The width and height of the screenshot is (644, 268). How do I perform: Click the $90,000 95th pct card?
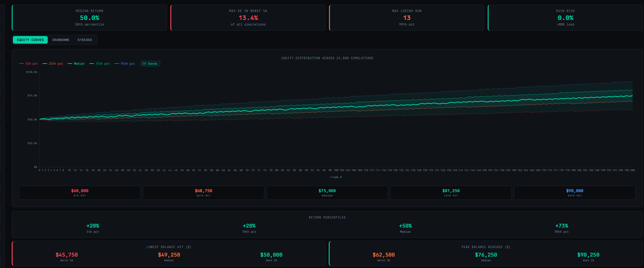coord(575,192)
